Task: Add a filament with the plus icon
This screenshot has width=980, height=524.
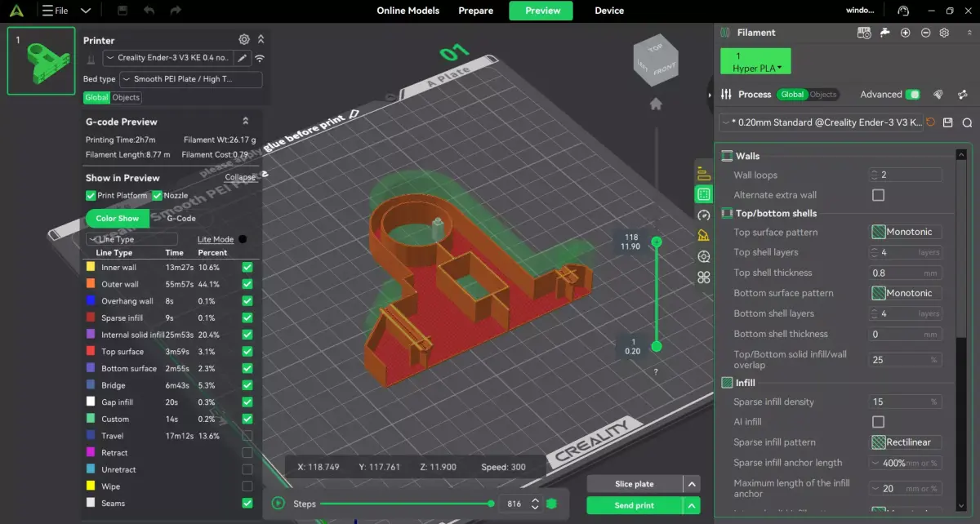Action: [x=905, y=33]
